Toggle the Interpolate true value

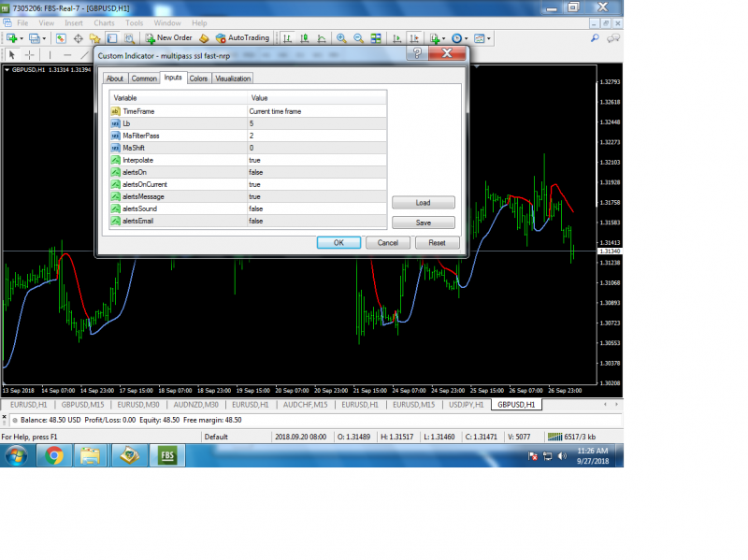tap(317, 160)
